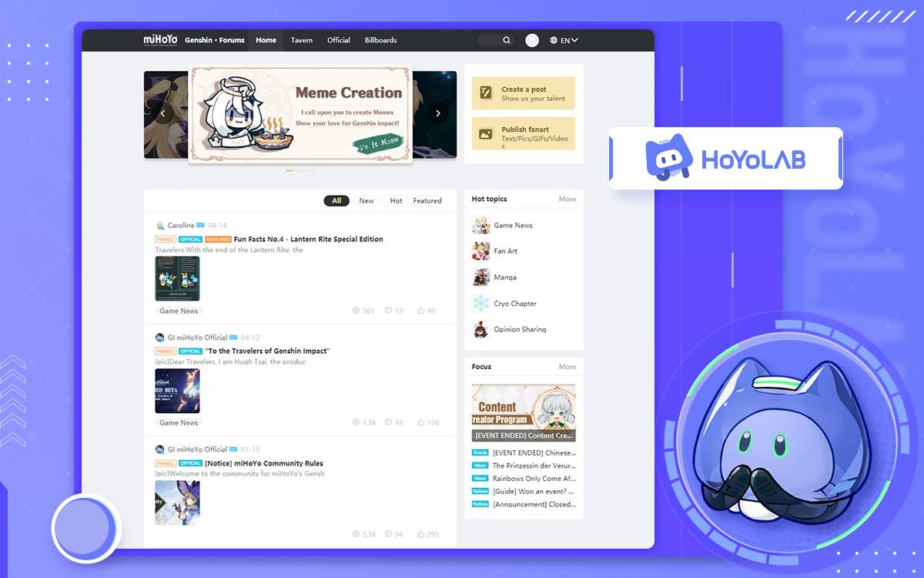Image resolution: width=924 pixels, height=578 pixels.
Task: Go back with the previous carousel arrow
Action: point(162,113)
